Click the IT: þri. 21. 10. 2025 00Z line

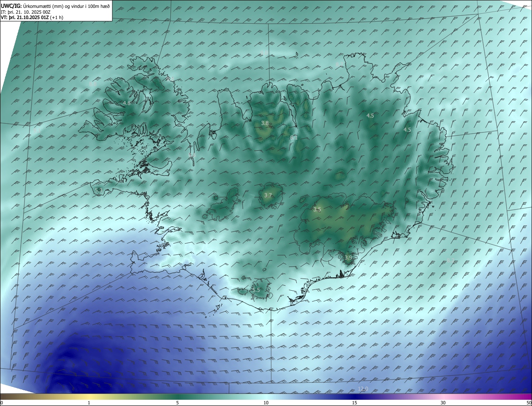(x=26, y=12)
